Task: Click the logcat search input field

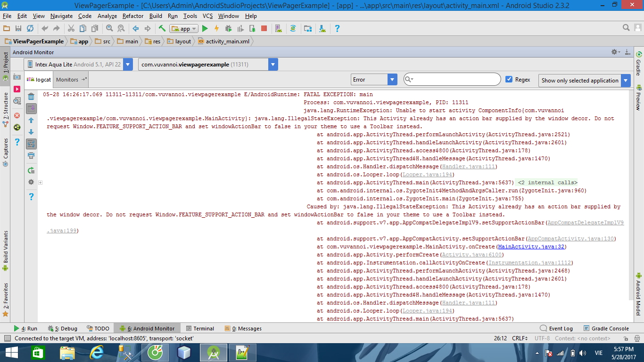Action: click(x=455, y=80)
